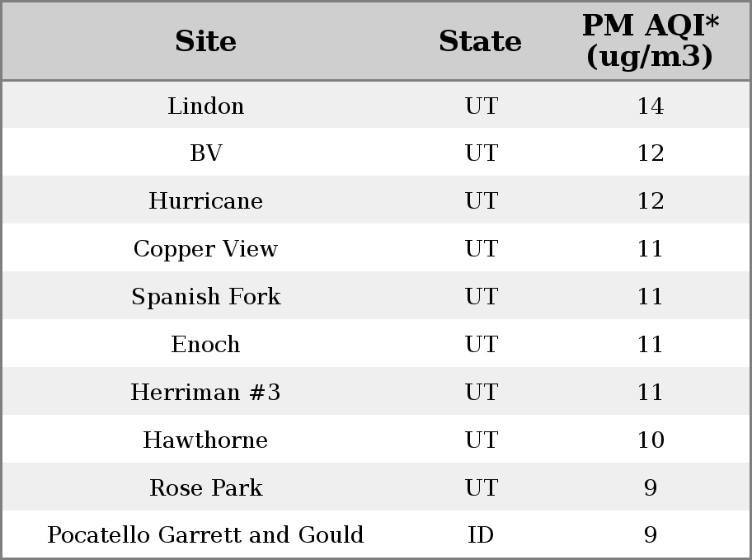This screenshot has width=752, height=560.
Task: Click the Site column header
Action: tap(205, 41)
